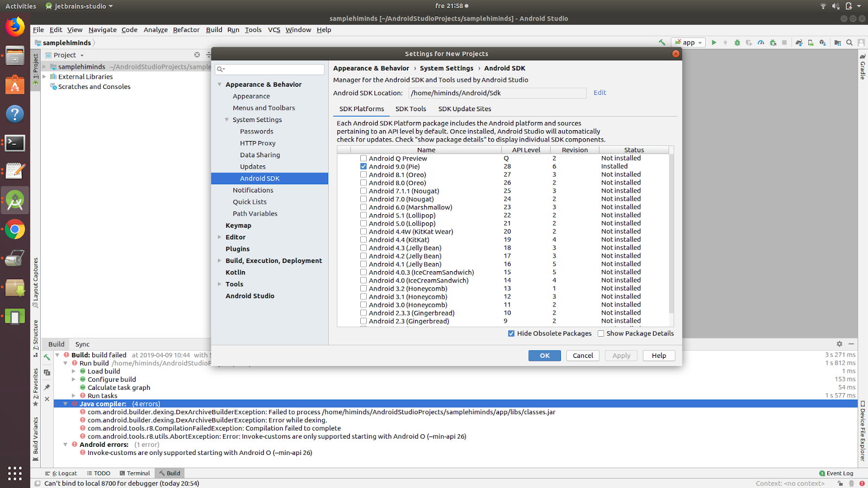Enable Show Package Details checkbox
Viewport: 868px width, 488px height.
(601, 333)
